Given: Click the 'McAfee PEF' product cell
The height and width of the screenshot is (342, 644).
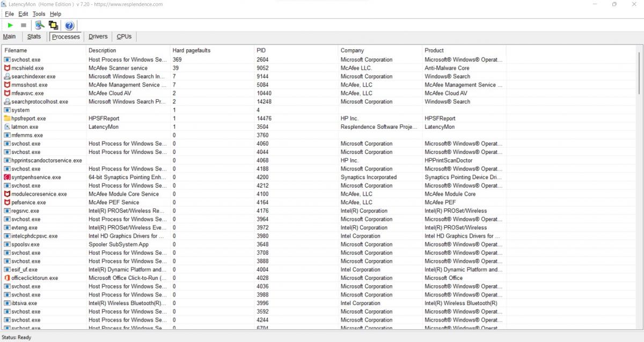Looking at the screenshot, I should click(440, 203).
